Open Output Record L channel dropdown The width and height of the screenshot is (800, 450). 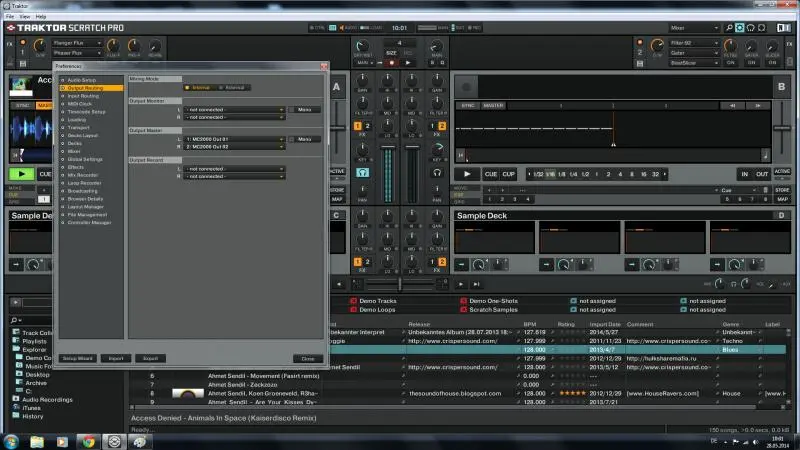235,168
